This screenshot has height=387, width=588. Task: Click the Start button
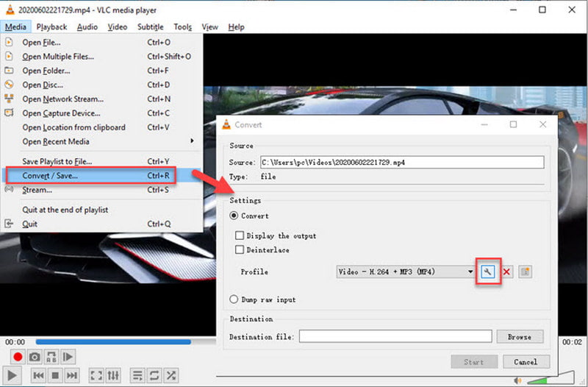474,362
